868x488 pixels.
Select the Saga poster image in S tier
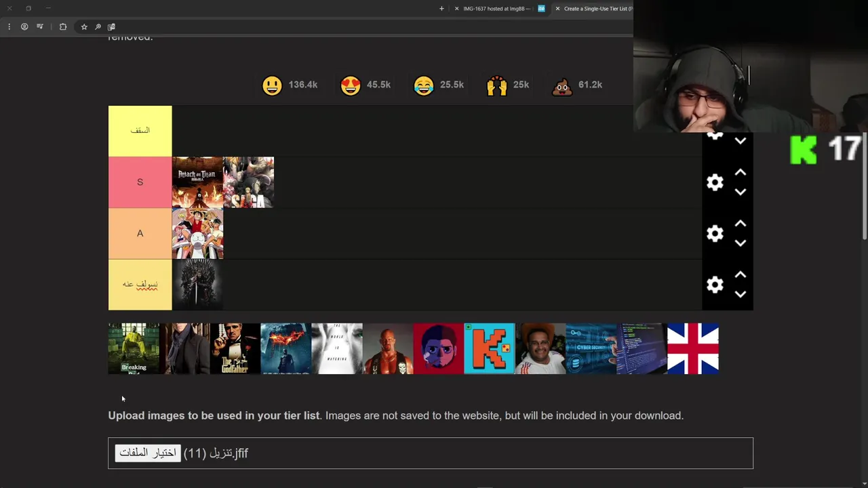click(x=248, y=182)
